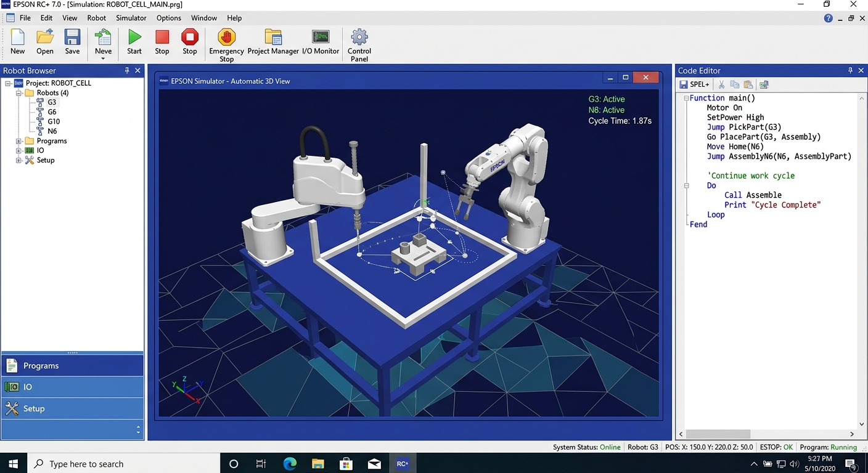The width and height of the screenshot is (868, 473).
Task: Click in the Windows search box
Action: point(124,464)
